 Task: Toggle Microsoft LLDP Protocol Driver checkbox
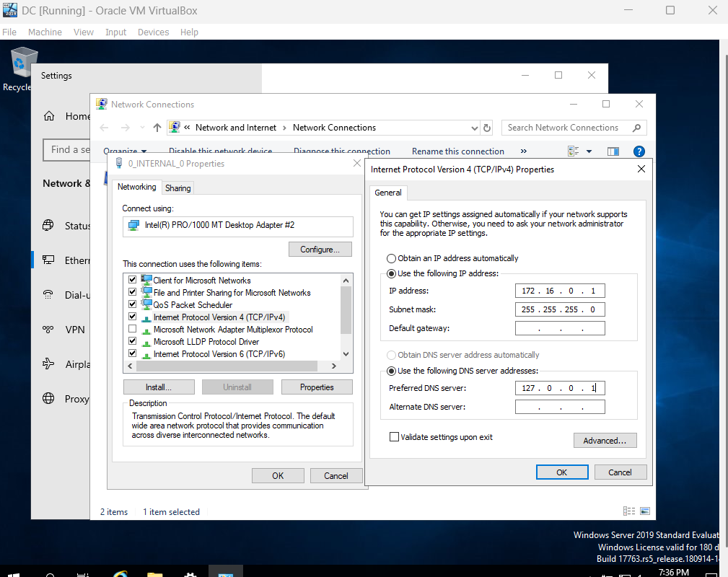[x=132, y=341]
